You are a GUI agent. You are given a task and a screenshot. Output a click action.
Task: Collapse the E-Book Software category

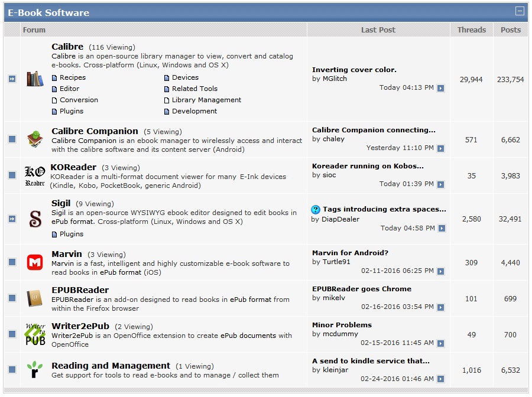click(x=520, y=11)
